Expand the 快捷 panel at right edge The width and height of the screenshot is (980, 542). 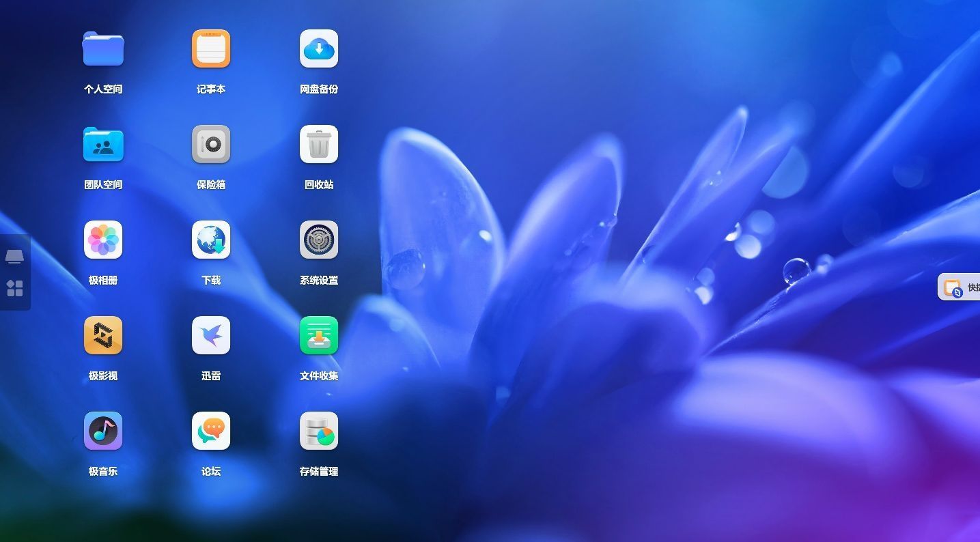[960, 287]
